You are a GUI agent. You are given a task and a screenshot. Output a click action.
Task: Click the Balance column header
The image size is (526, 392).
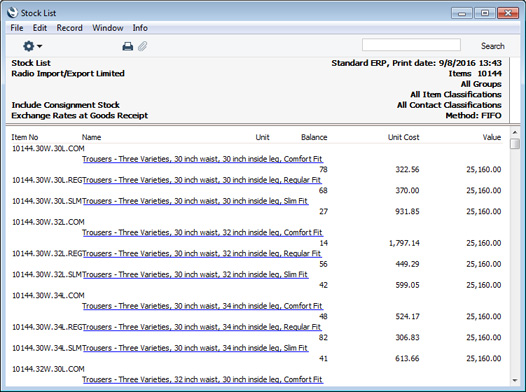(314, 137)
